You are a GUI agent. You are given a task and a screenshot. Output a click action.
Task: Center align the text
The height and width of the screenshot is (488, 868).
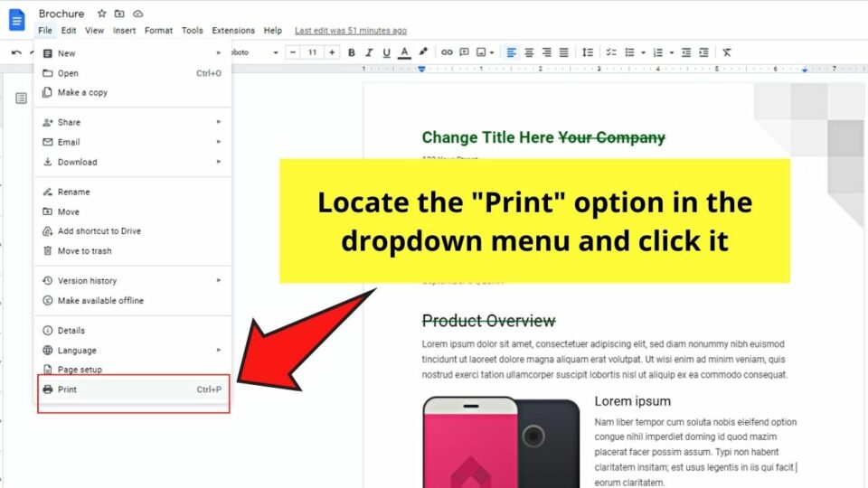529,52
